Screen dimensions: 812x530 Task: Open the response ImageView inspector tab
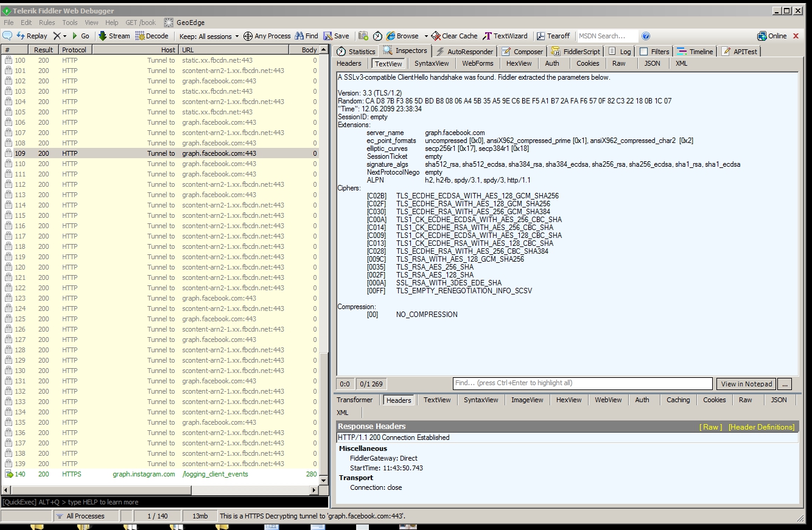(x=527, y=400)
